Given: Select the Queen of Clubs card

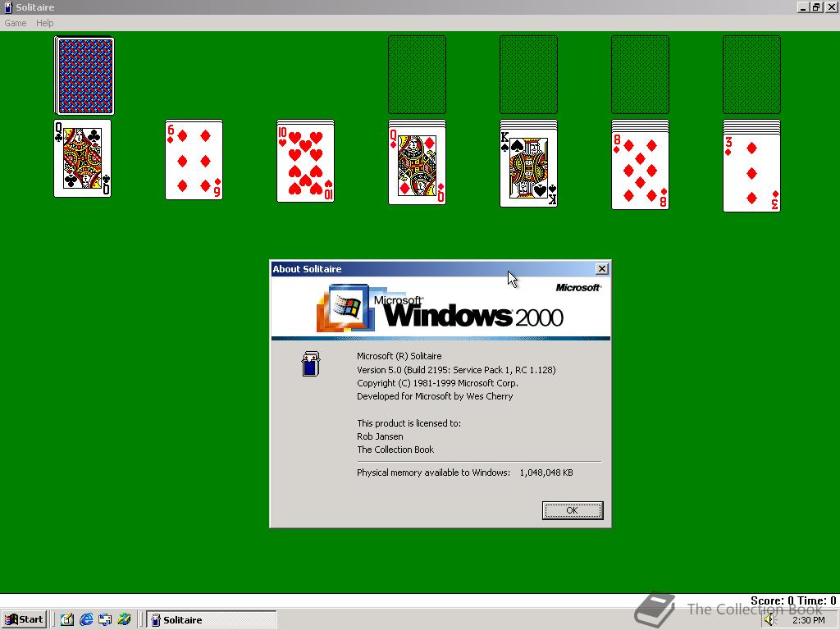Looking at the screenshot, I should point(83,158).
